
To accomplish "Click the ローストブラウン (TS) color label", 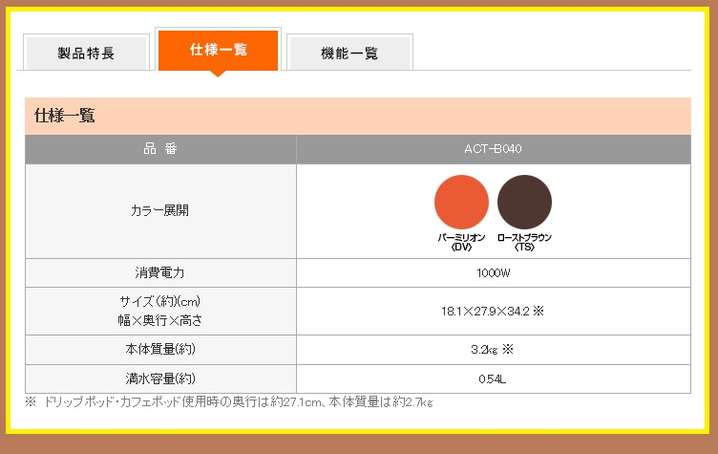I will pyautogui.click(x=524, y=241).
